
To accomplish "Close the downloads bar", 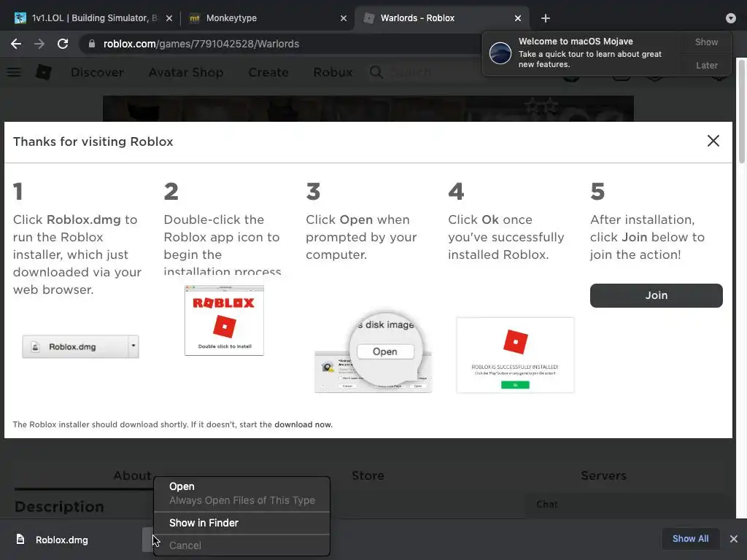I will click(x=734, y=539).
